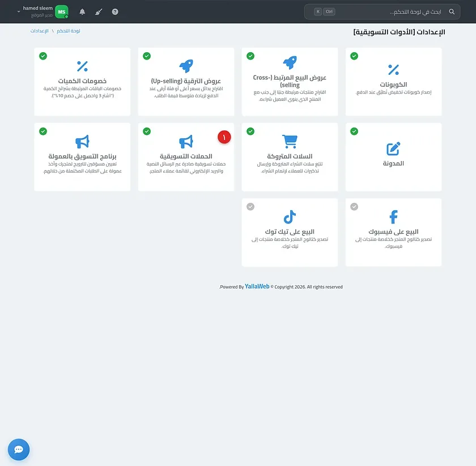Image resolution: width=476 pixels, height=466 pixels.
Task: Open help question mark icon
Action: click(115, 12)
